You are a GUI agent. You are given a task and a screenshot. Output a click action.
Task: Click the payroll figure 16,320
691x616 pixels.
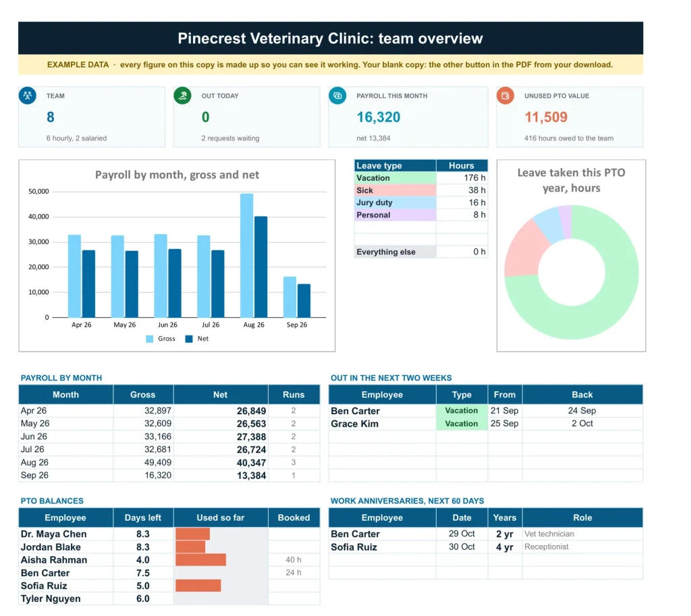(x=378, y=117)
